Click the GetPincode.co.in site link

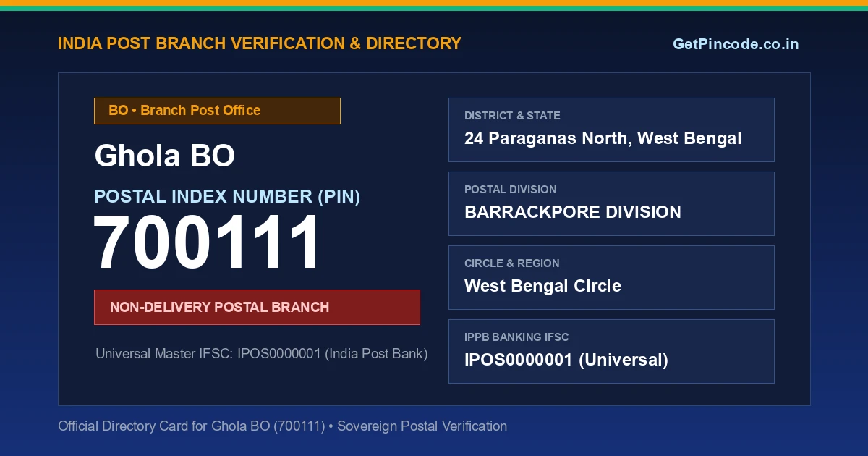pos(736,44)
